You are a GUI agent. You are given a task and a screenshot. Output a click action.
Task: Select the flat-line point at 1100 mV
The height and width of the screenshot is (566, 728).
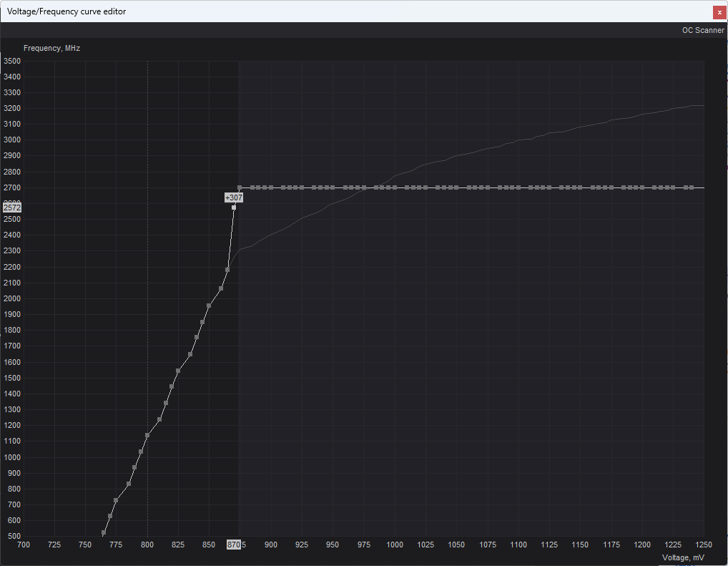click(x=518, y=187)
